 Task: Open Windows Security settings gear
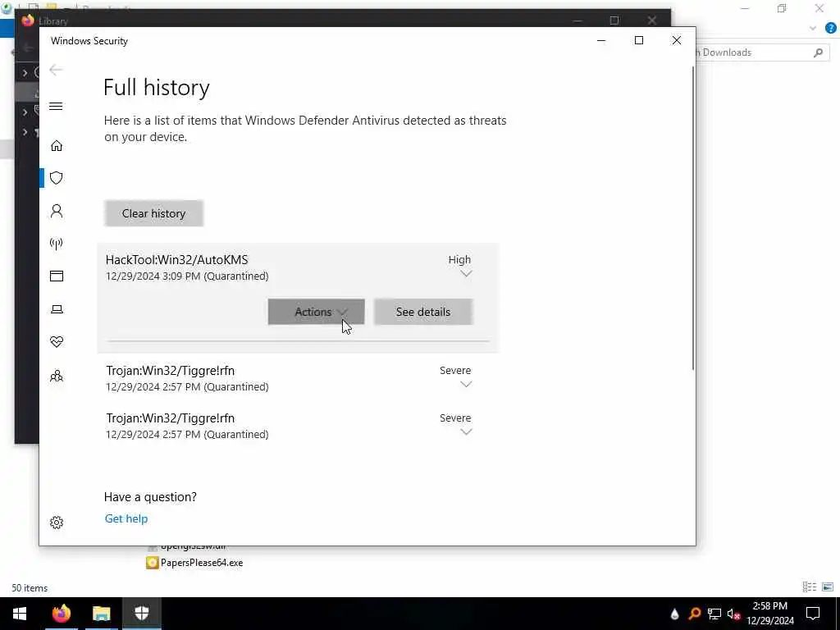pyautogui.click(x=57, y=523)
